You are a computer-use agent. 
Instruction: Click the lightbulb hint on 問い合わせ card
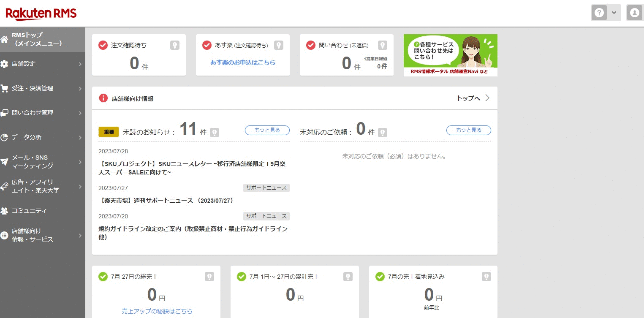(383, 45)
